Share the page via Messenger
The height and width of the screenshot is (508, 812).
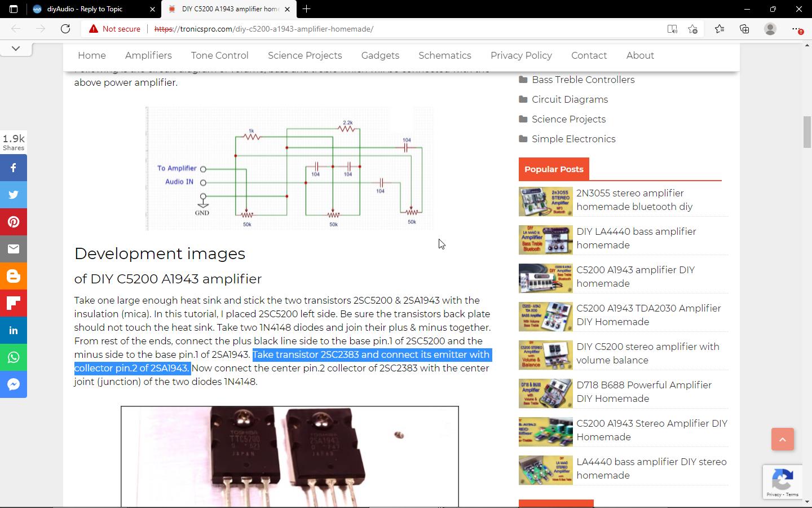pos(14,384)
